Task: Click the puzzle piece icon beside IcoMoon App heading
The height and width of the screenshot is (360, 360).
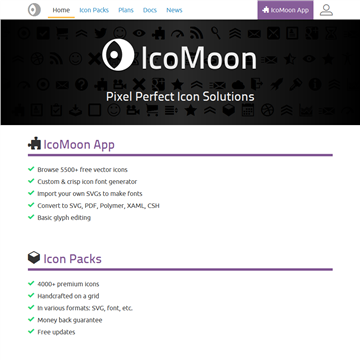Action: click(34, 144)
